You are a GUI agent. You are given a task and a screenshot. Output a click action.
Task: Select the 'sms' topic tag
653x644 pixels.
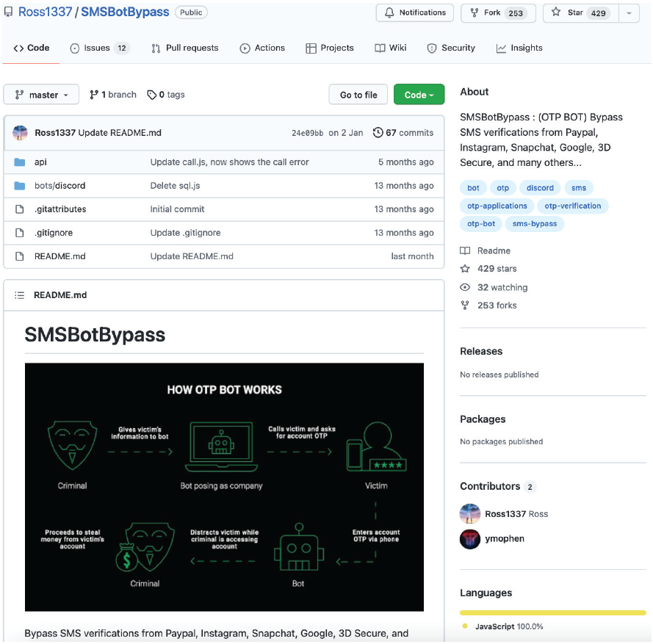coord(579,188)
